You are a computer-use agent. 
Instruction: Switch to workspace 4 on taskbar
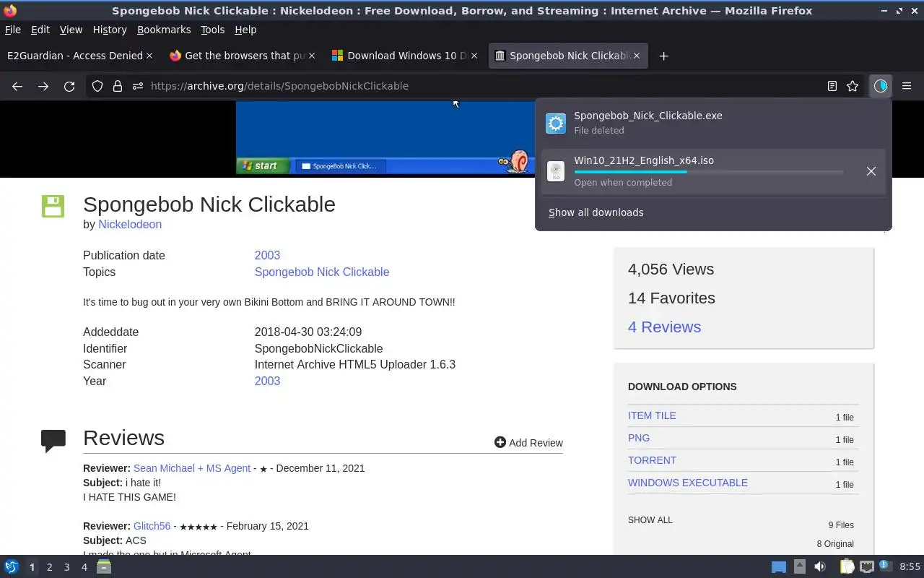pos(84,567)
